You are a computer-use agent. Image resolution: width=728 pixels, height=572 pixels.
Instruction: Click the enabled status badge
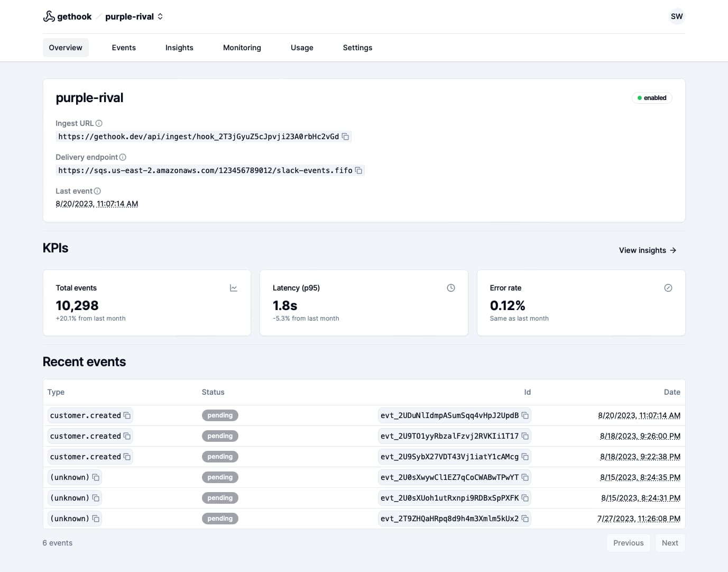(652, 97)
